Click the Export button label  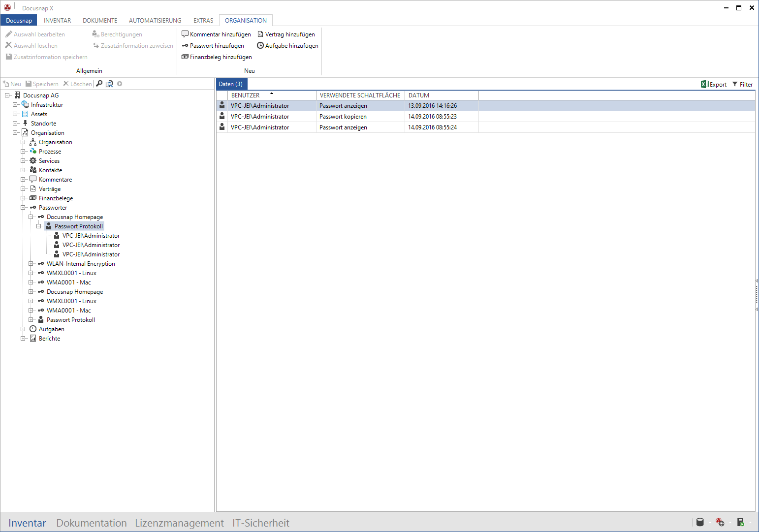[x=718, y=84]
